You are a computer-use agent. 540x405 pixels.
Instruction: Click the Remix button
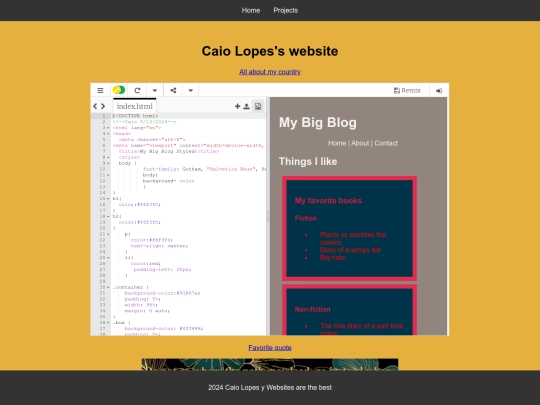coord(407,90)
